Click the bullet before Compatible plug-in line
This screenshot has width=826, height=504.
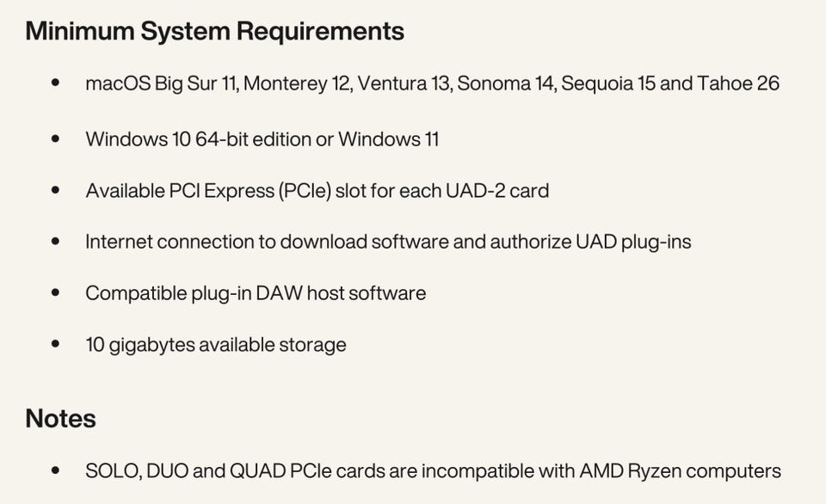56,293
